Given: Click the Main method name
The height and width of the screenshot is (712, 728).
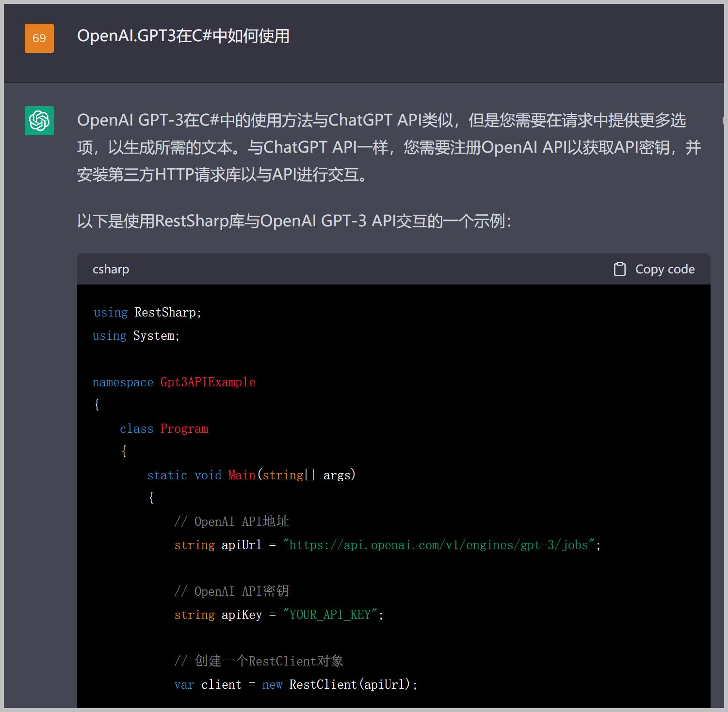Looking at the screenshot, I should pos(241,475).
